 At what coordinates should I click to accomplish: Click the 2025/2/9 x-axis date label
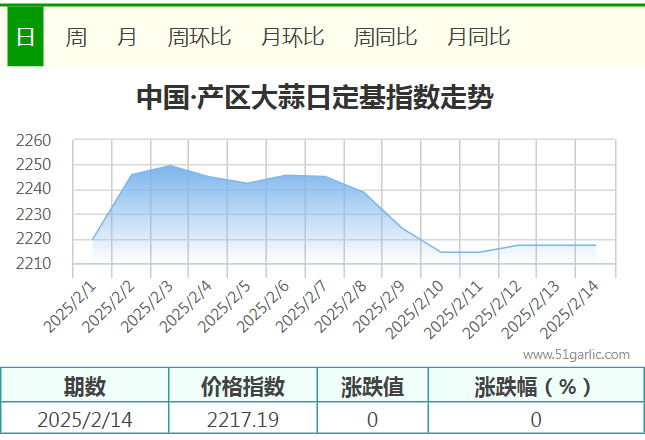pos(379,307)
